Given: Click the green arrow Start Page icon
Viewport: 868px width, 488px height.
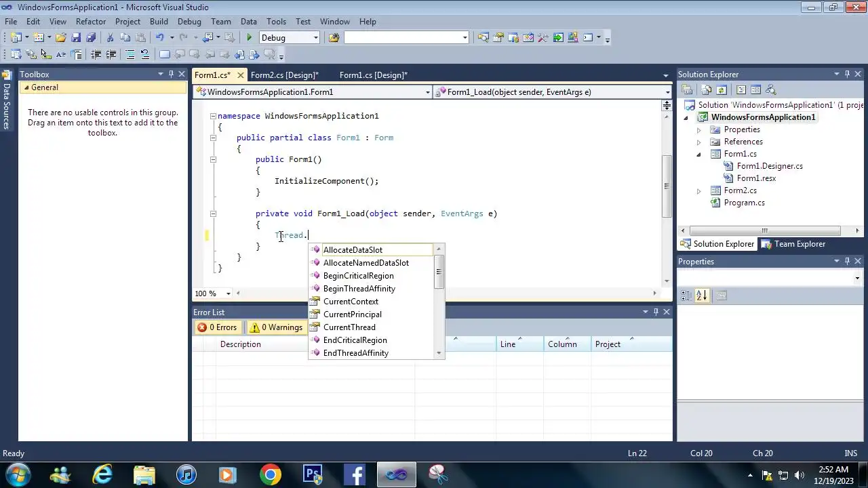Looking at the screenshot, I should click(558, 38).
